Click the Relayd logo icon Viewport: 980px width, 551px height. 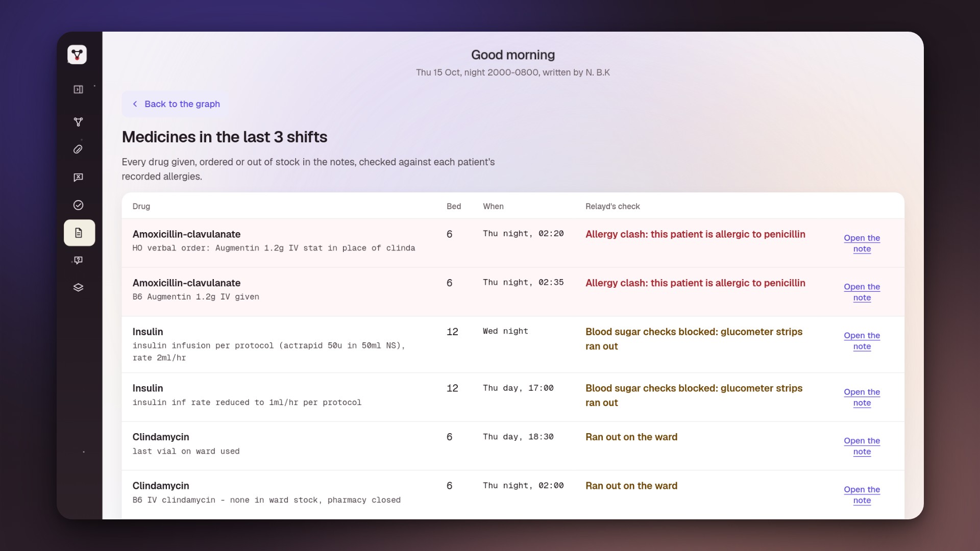(x=77, y=55)
